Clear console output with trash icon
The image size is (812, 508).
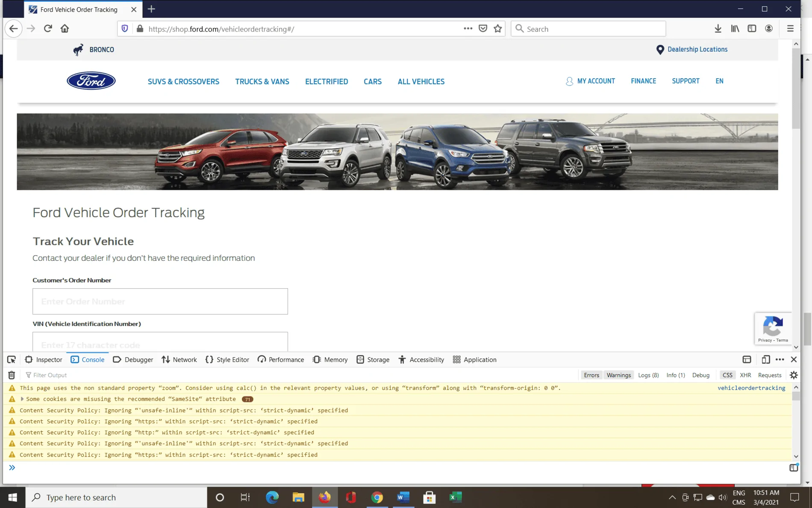coord(12,375)
